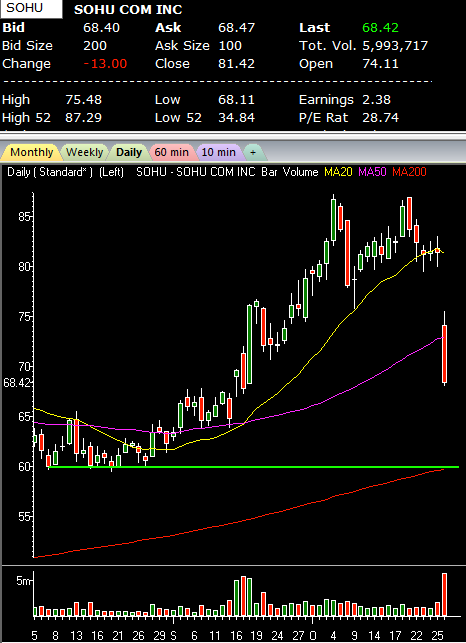Viewport: 466px width, 643px height.
Task: Click the P/E ratio value 28.74
Action: (380, 118)
